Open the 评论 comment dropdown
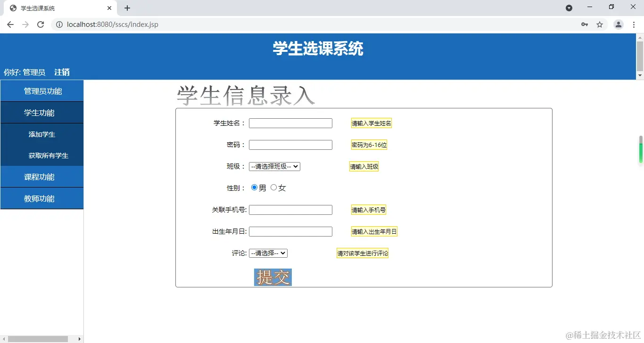644x343 pixels. [268, 253]
